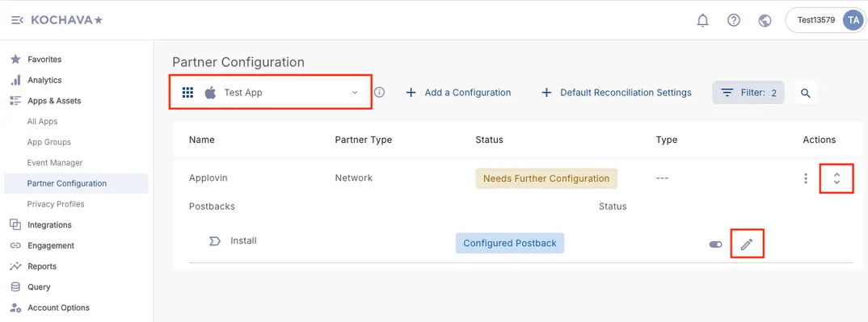Screen dimensions: 868x322
Task: Open the Test13579 account menu
Action: (x=825, y=20)
